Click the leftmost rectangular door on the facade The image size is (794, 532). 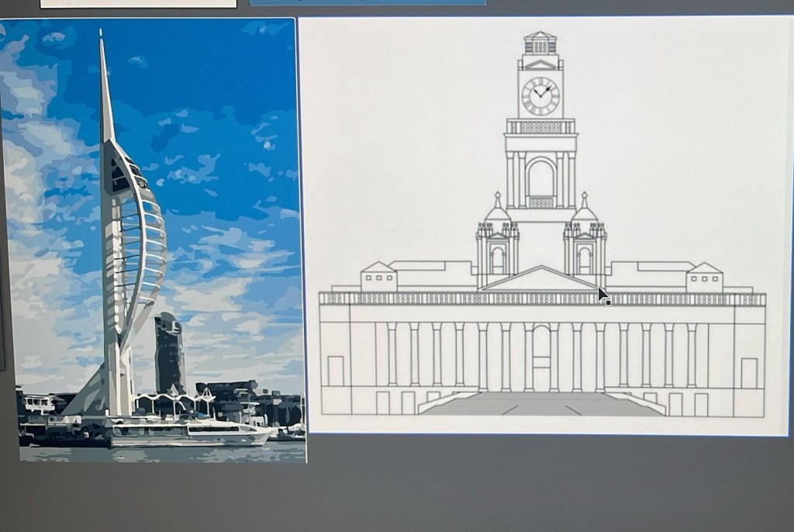tap(335, 371)
